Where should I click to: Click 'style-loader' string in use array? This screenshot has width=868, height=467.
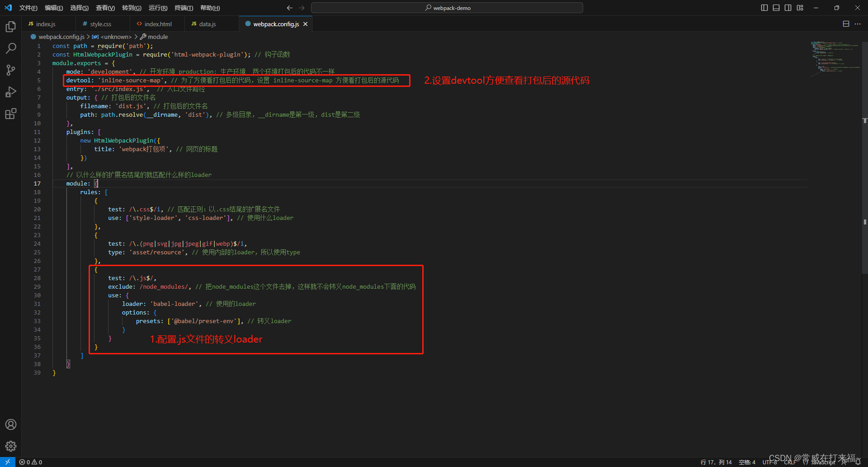[153, 218]
